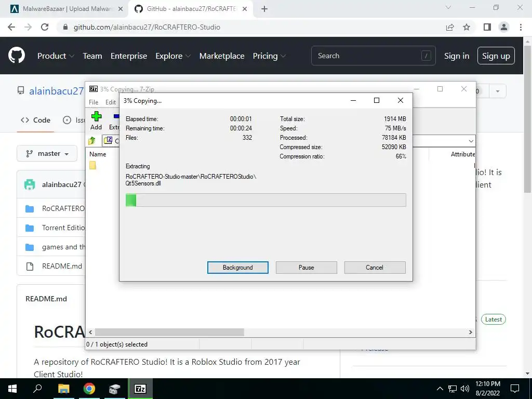Open the games and th… folder
Image resolution: width=532 pixels, height=399 pixels.
click(x=63, y=247)
